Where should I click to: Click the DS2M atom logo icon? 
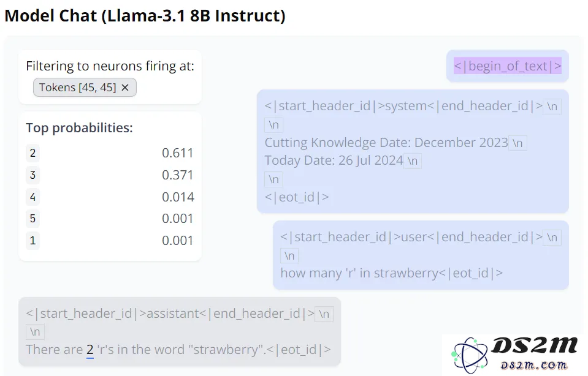click(470, 355)
